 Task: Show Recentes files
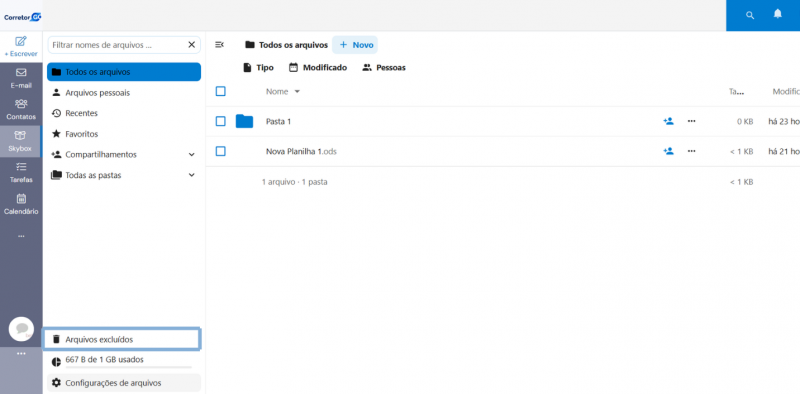coord(124,113)
